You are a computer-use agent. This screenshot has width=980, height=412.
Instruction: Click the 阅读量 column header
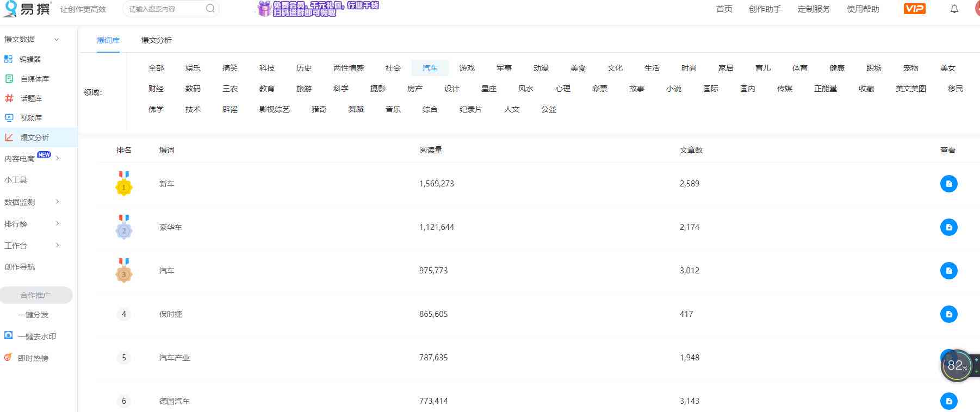point(431,150)
